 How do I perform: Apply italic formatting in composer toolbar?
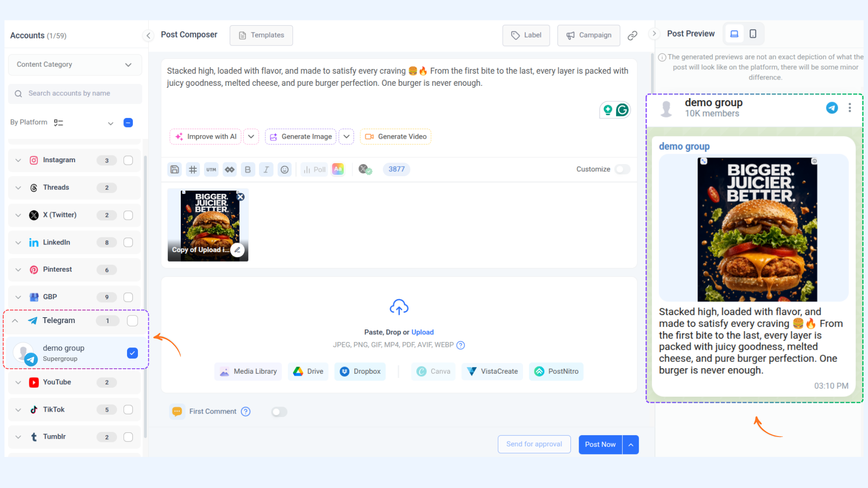[x=266, y=169]
